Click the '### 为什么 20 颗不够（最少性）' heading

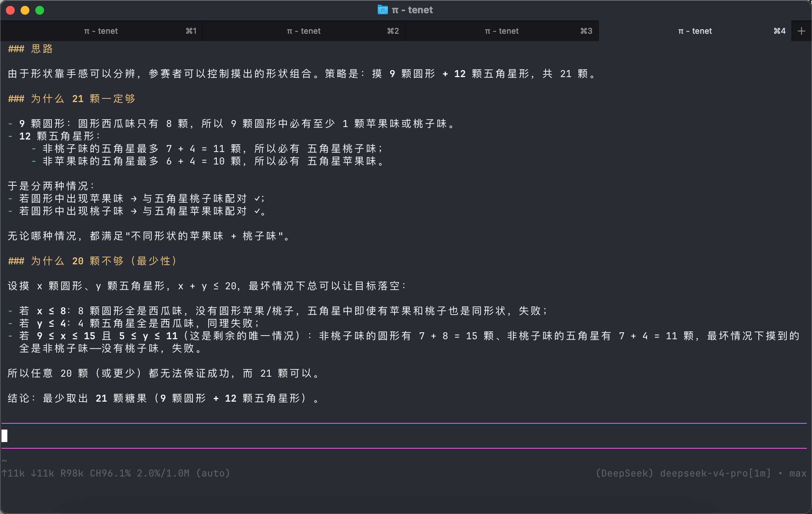[x=93, y=261]
